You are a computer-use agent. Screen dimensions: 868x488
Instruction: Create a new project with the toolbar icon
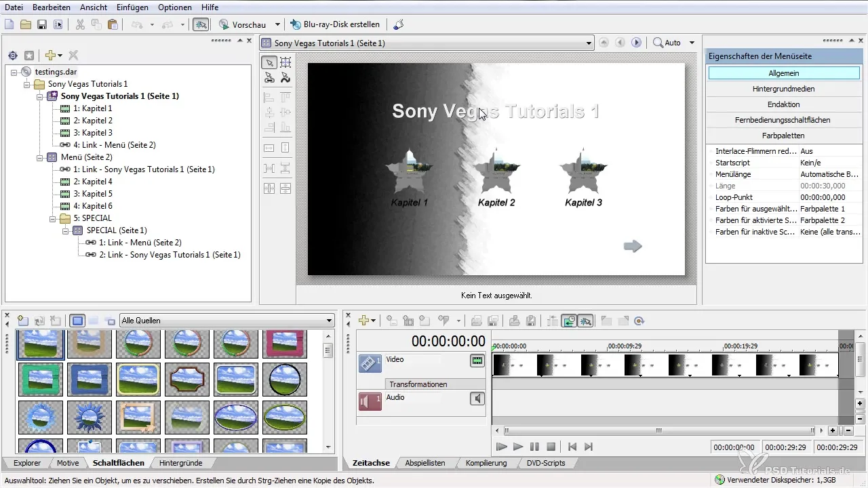click(9, 24)
